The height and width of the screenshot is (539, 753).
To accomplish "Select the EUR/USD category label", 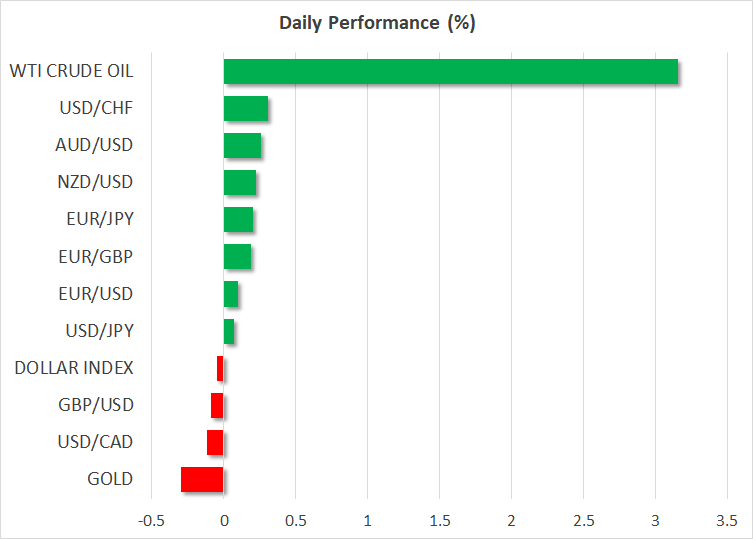I will 94,294.
